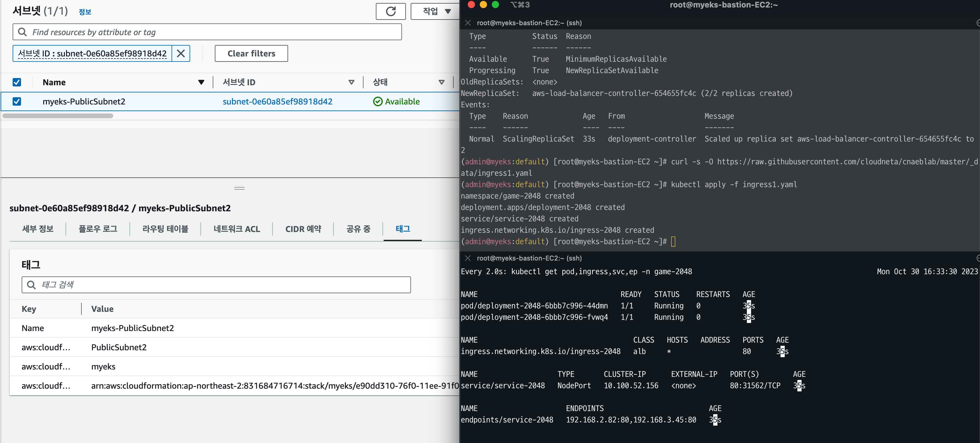Click the refresh subnets icon button

(390, 11)
